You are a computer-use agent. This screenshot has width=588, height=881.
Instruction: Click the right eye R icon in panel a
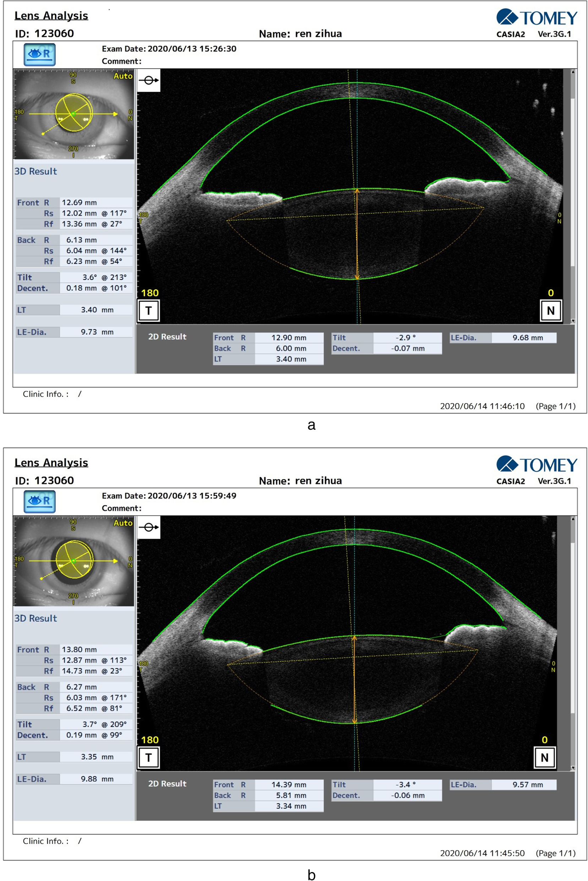pos(40,54)
